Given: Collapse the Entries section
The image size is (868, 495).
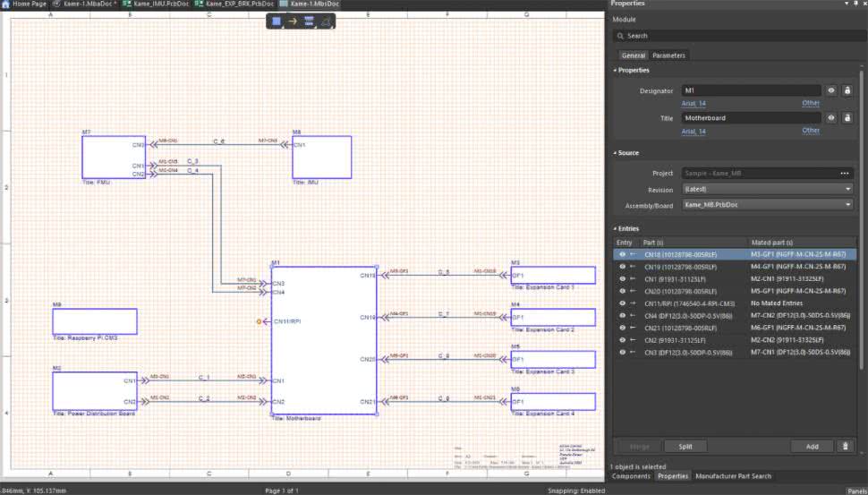Looking at the screenshot, I should [615, 229].
